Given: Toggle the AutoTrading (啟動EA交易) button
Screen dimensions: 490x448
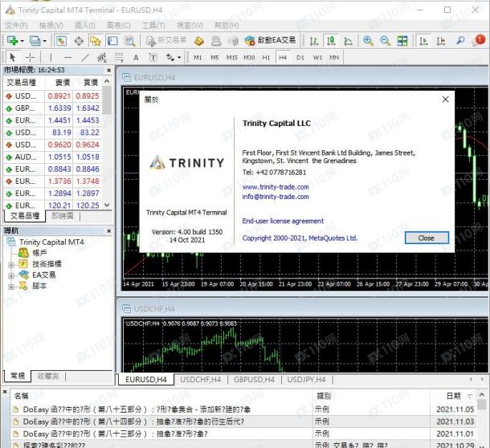Looking at the screenshot, I should coord(270,41).
